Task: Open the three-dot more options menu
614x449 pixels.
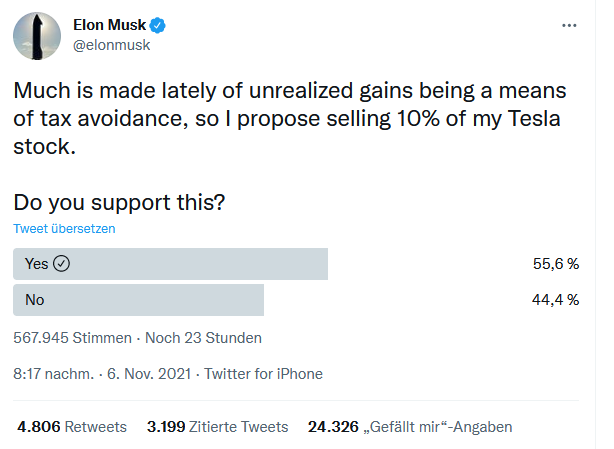Action: (569, 25)
